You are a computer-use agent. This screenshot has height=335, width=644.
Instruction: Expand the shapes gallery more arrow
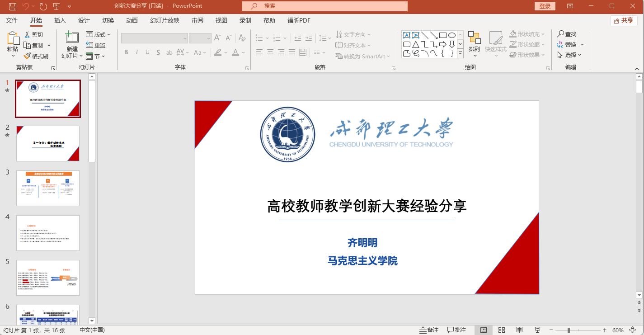tap(460, 53)
